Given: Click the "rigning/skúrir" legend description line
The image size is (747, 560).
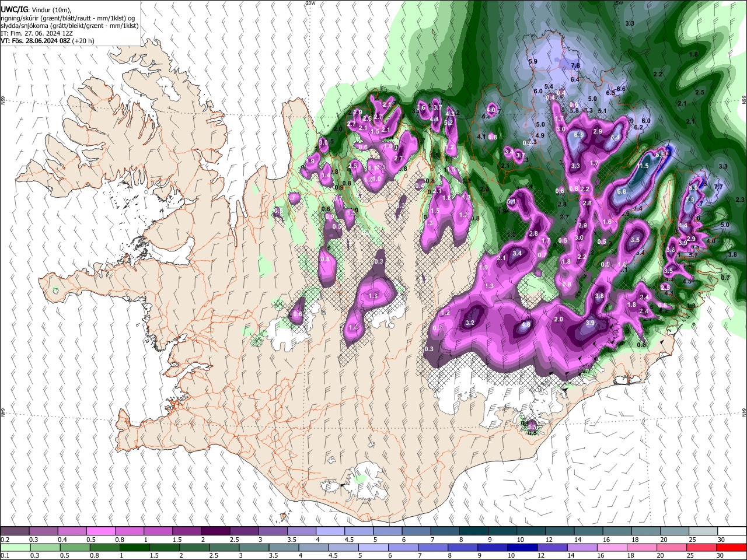Looking at the screenshot, I should tap(68, 18).
